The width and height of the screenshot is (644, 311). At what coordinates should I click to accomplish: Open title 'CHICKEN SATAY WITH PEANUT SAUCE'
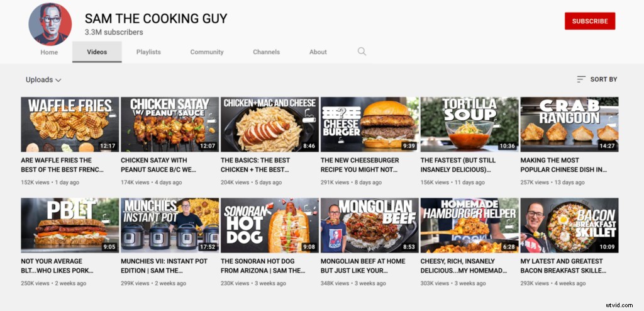pos(158,165)
